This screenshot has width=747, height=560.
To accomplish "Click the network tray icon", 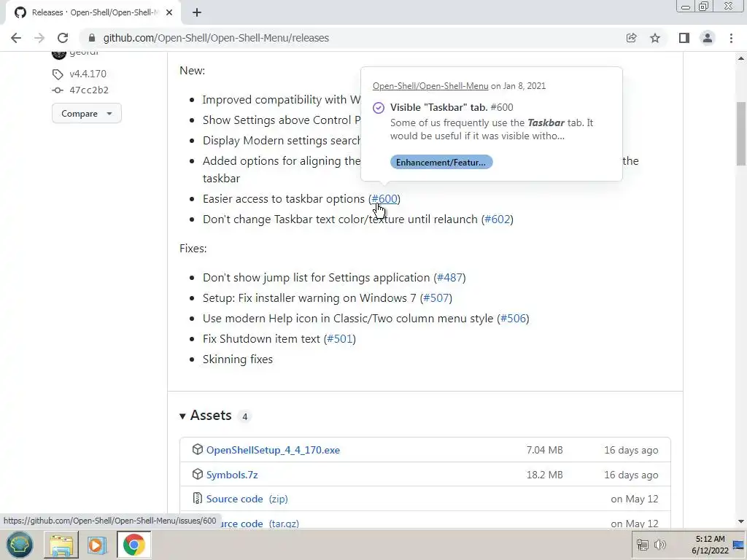I will (643, 545).
